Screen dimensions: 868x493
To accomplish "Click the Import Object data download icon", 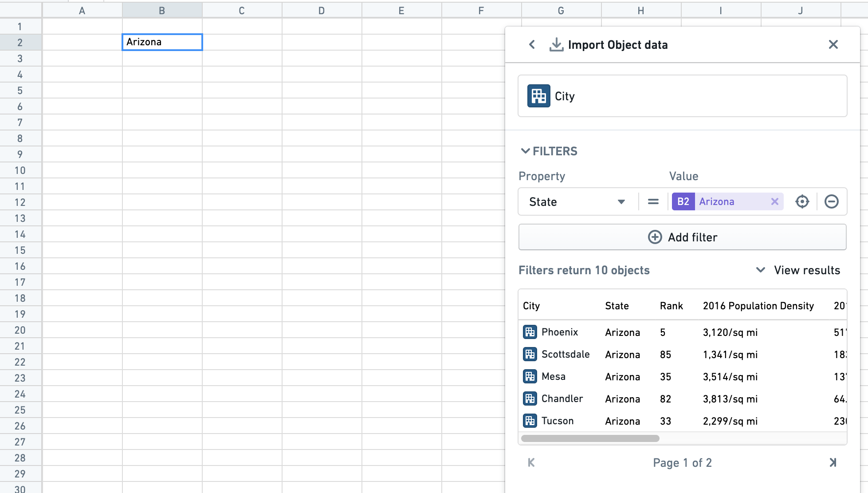I will (x=556, y=44).
